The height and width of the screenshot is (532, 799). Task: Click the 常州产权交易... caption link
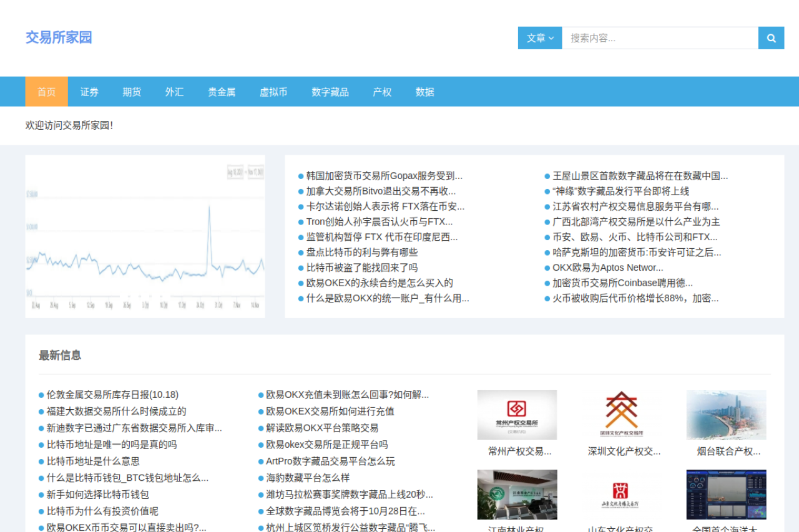pos(519,451)
